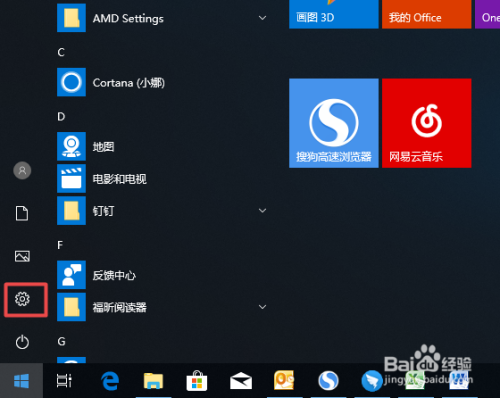Open Sogou browser from taskbar
Image resolution: width=500 pixels, height=398 pixels.
point(328,381)
